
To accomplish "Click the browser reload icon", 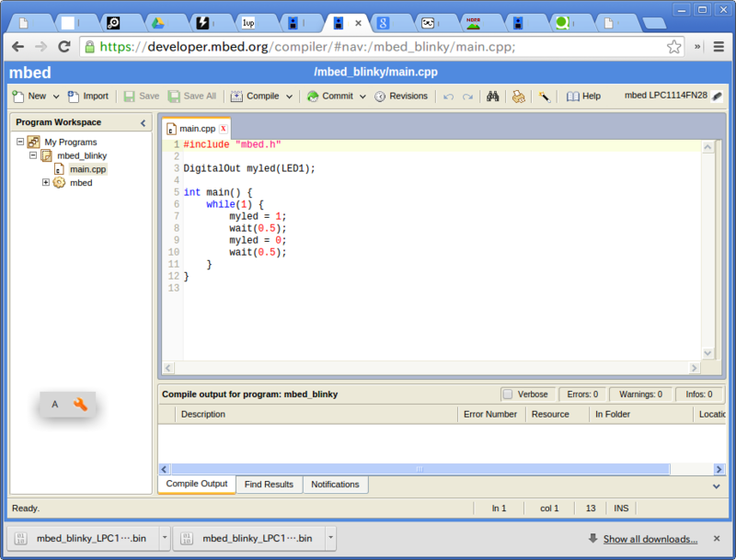I will [64, 46].
